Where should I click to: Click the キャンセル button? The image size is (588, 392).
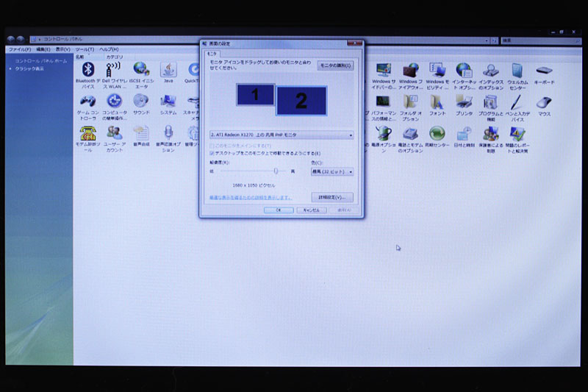point(311,210)
